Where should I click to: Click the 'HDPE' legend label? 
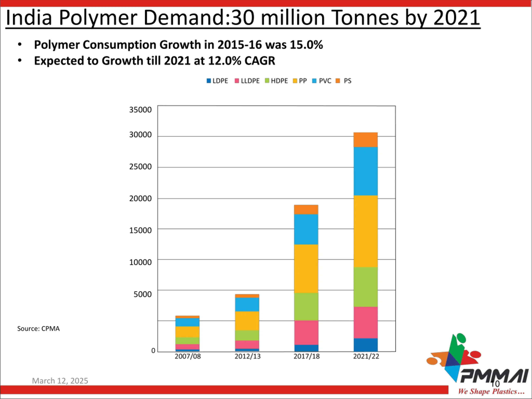(x=280, y=81)
